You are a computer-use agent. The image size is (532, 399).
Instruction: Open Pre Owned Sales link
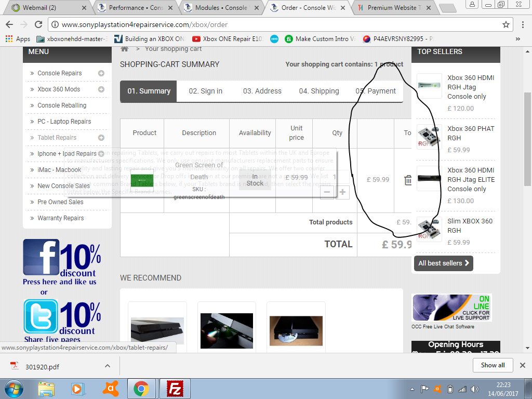60,202
